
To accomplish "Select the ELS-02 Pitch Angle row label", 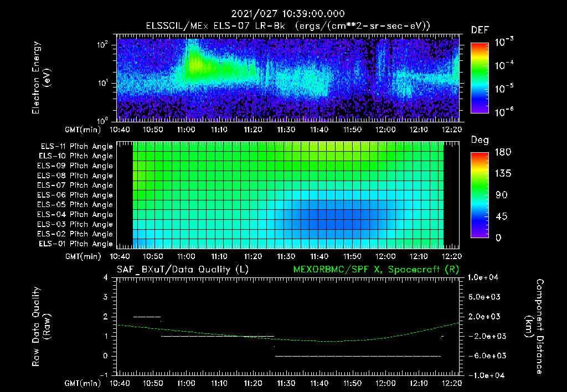I will coord(75,234).
